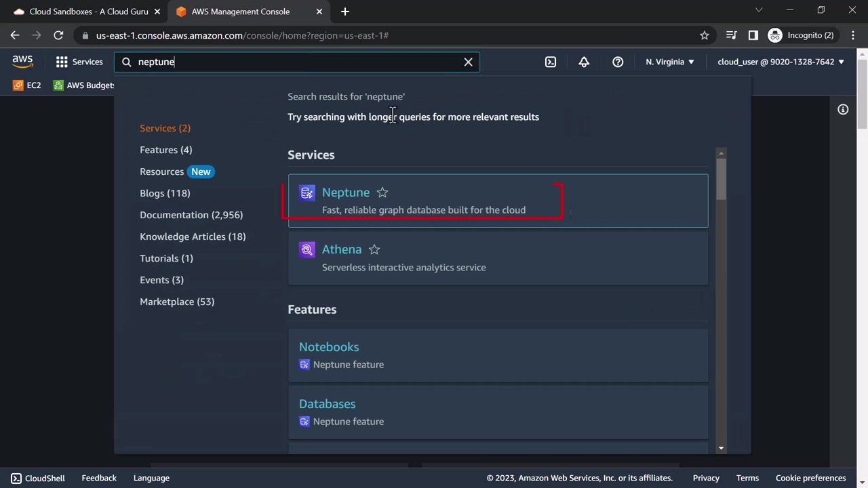Image resolution: width=868 pixels, height=488 pixels.
Task: Open the notifications bell
Action: [x=584, y=62]
